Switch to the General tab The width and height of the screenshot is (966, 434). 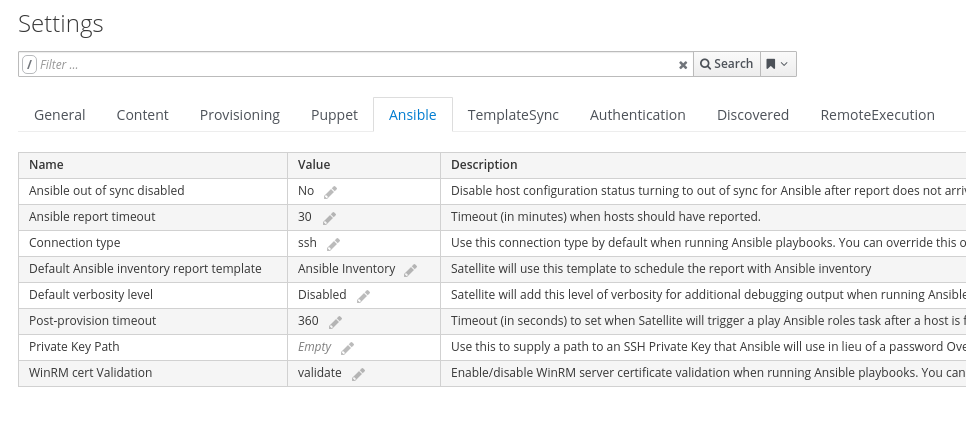point(60,115)
